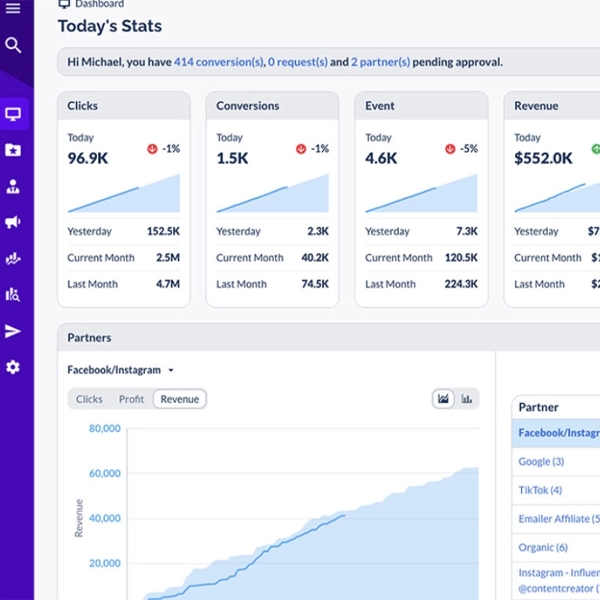The width and height of the screenshot is (600, 600).
Task: Open the hamburger menu in the sidebar
Action: tap(13, 9)
